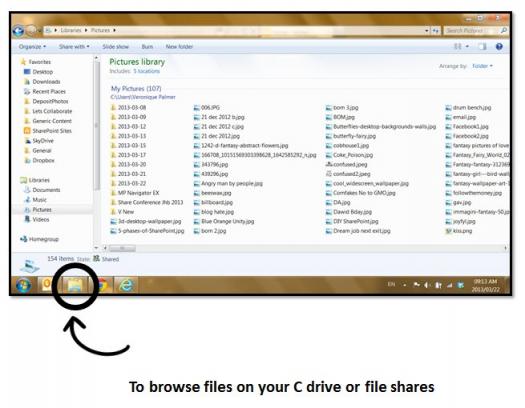Viewport: 525px width, 408px height.
Task: Click the Back navigation arrow button
Action: 18,31
